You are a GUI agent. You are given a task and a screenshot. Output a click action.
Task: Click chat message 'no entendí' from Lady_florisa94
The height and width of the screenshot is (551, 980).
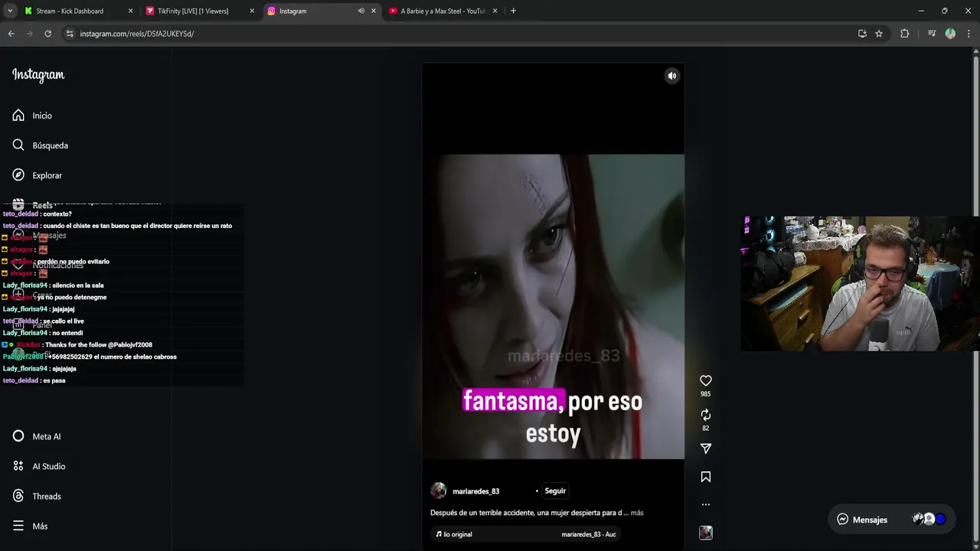(x=67, y=333)
